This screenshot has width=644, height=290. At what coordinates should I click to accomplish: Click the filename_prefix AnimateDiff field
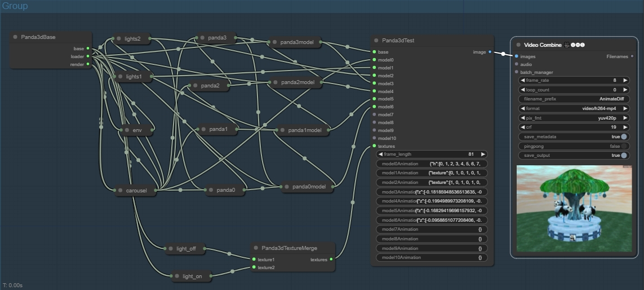coord(574,99)
